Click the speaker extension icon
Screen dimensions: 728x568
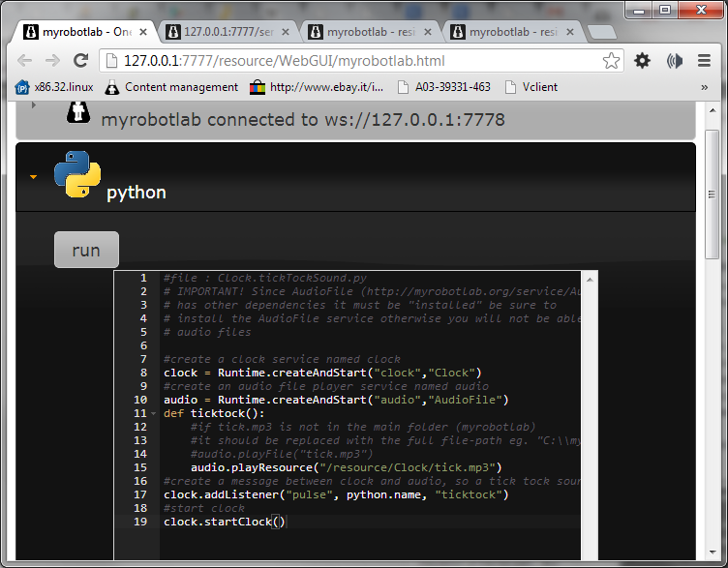click(x=674, y=61)
